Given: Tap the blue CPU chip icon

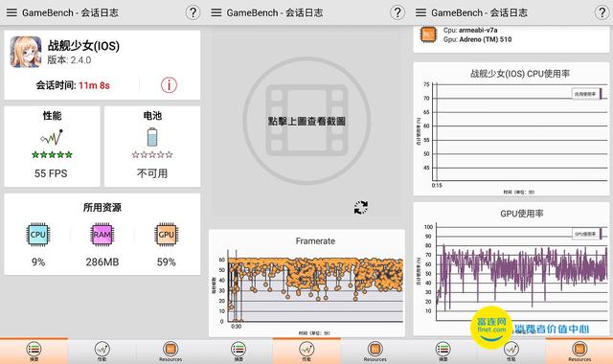Looking at the screenshot, I should click(38, 234).
